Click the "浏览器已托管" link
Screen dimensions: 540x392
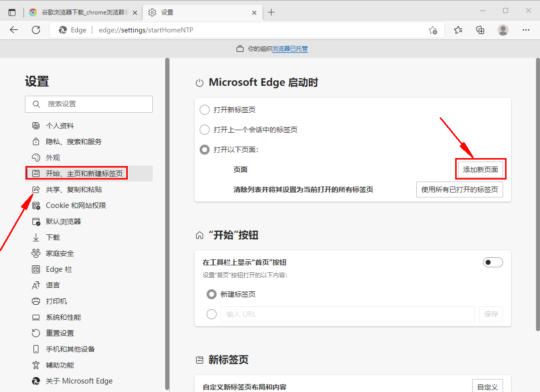[290, 49]
